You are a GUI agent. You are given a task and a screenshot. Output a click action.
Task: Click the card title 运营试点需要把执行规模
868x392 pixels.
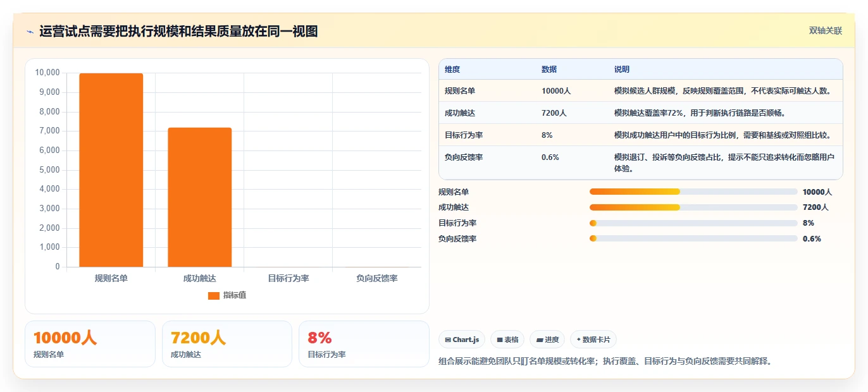click(x=178, y=31)
